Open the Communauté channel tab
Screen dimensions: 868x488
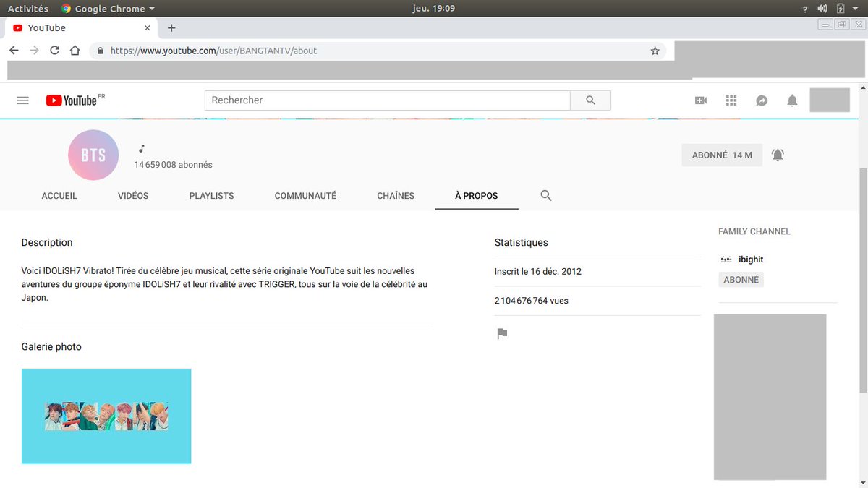[305, 196]
